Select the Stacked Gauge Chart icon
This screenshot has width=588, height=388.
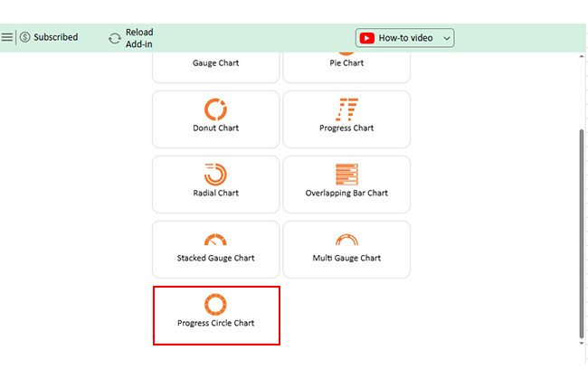point(215,240)
